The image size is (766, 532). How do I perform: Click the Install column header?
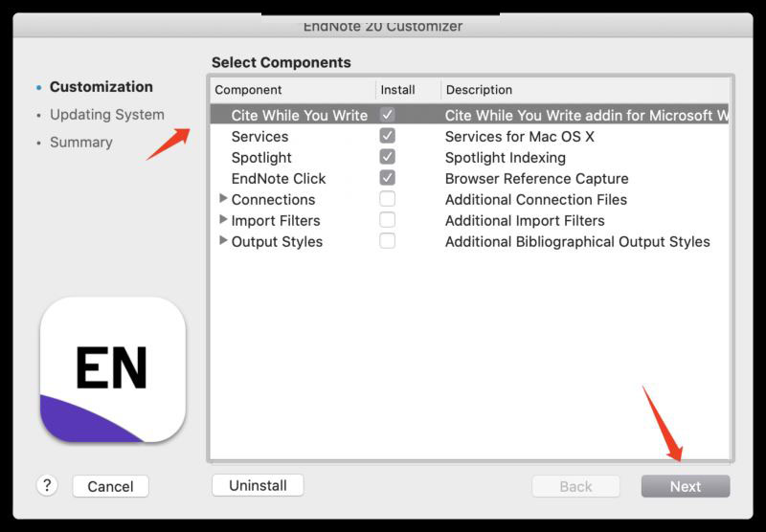click(x=408, y=90)
